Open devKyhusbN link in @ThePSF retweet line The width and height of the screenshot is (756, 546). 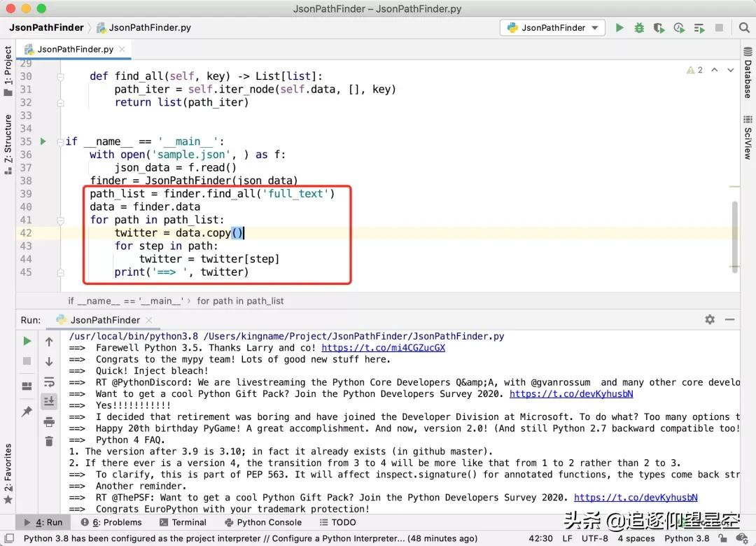pos(636,498)
